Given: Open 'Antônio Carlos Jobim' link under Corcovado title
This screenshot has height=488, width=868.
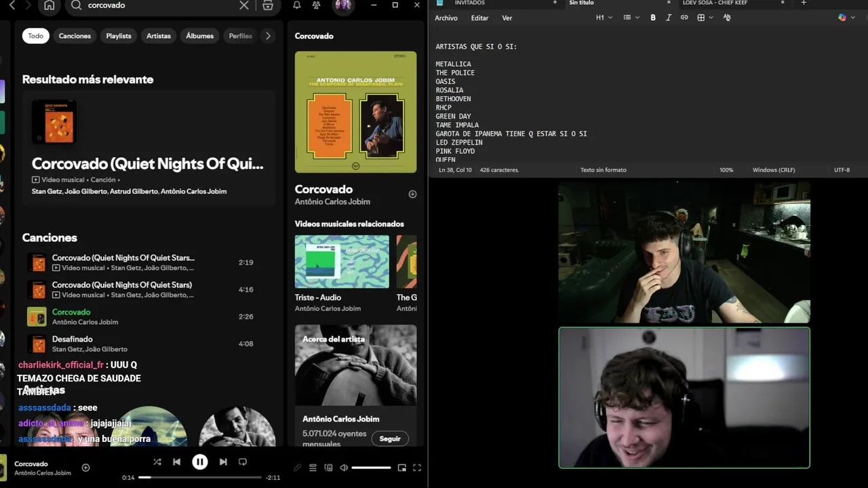Looking at the screenshot, I should 332,202.
